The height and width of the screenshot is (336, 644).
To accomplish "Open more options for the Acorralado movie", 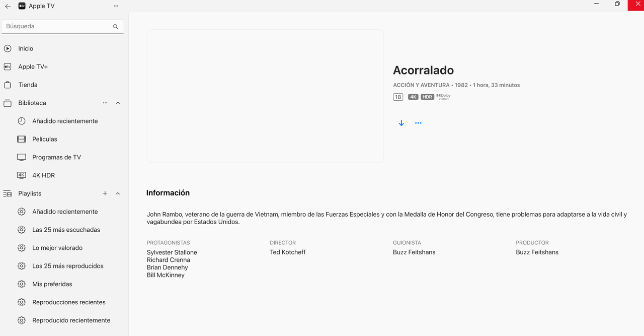I will (x=418, y=123).
